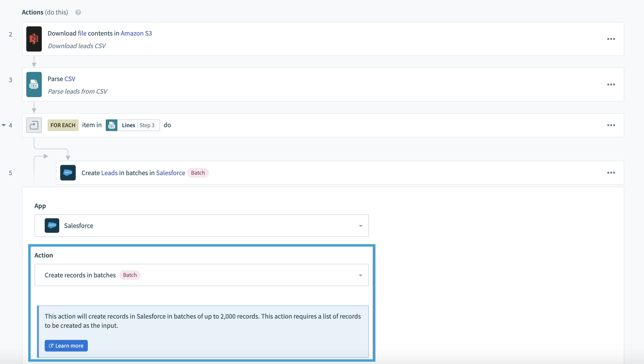Click the Batch badge in step 5 title
Image resolution: width=644 pixels, height=364 pixels.
198,173
